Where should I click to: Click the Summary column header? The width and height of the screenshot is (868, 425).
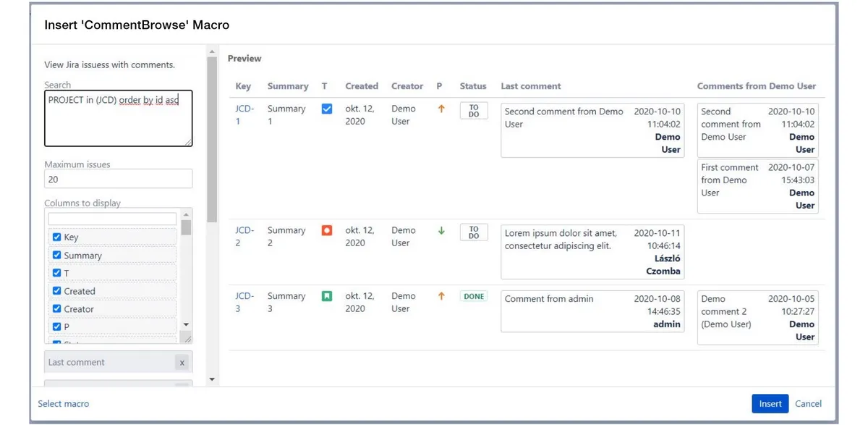pos(288,86)
